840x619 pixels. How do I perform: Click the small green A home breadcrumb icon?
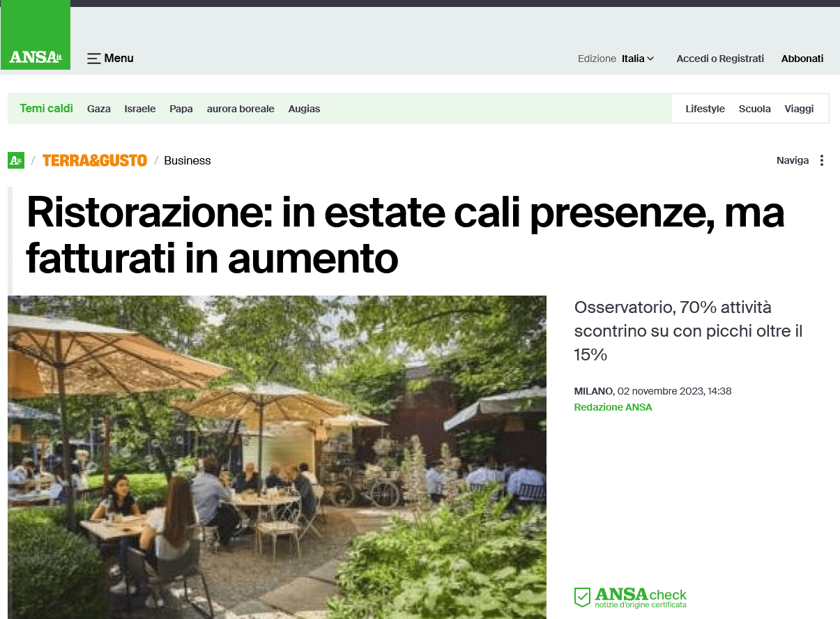click(16, 160)
